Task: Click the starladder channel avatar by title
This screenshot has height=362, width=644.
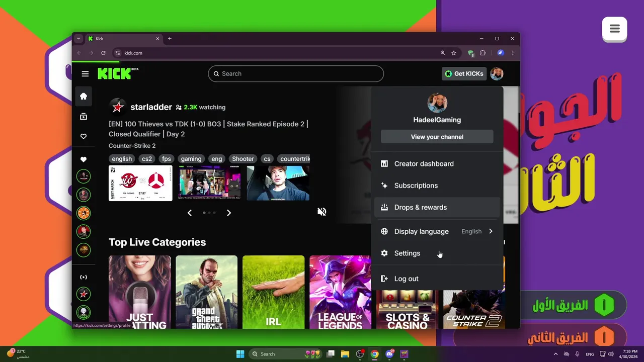Action: (118, 107)
